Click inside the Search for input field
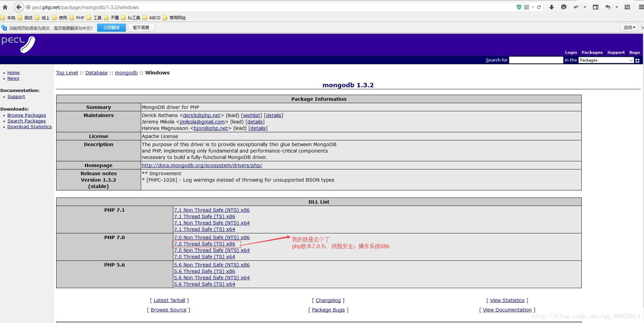 pyautogui.click(x=536, y=60)
